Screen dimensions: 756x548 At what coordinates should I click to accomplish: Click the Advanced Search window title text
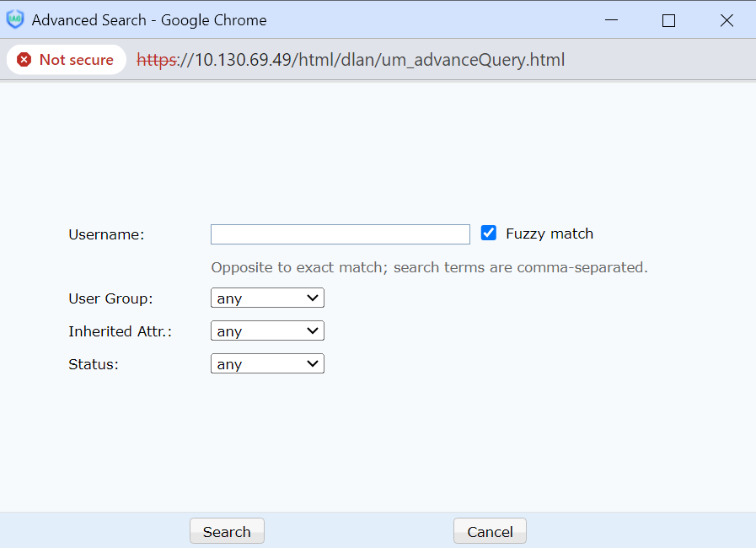(149, 20)
